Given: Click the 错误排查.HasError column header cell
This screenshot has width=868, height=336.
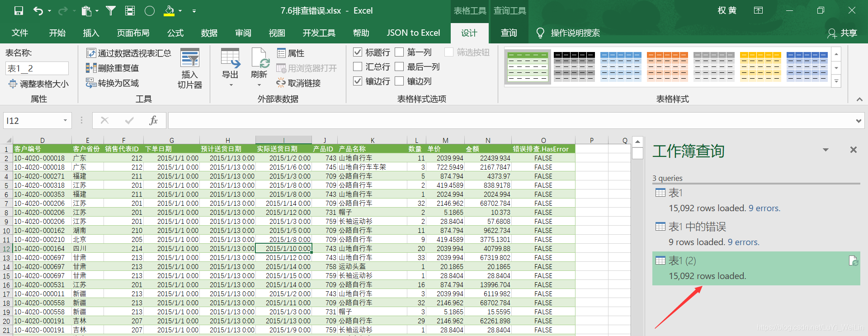Looking at the screenshot, I should (x=543, y=149).
